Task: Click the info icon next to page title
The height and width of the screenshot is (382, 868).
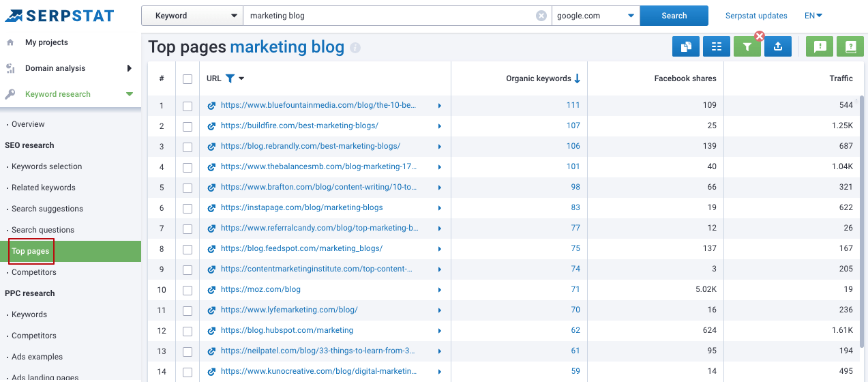Action: tap(355, 48)
